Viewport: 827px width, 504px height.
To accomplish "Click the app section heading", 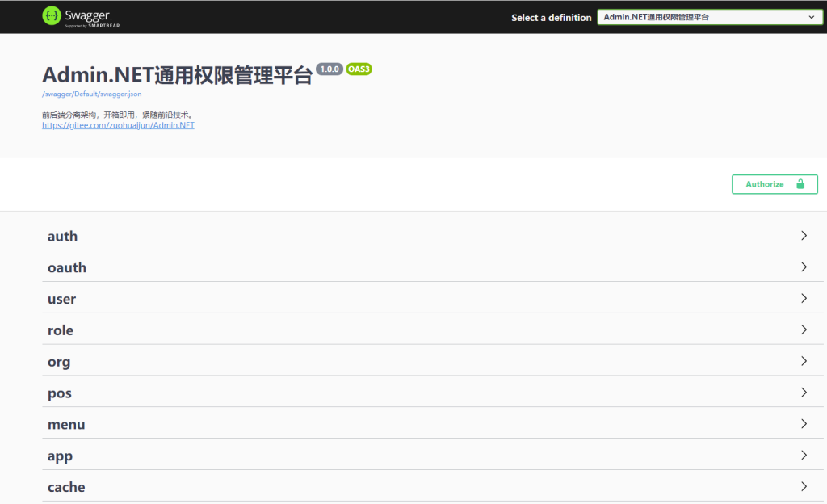I will [x=61, y=456].
